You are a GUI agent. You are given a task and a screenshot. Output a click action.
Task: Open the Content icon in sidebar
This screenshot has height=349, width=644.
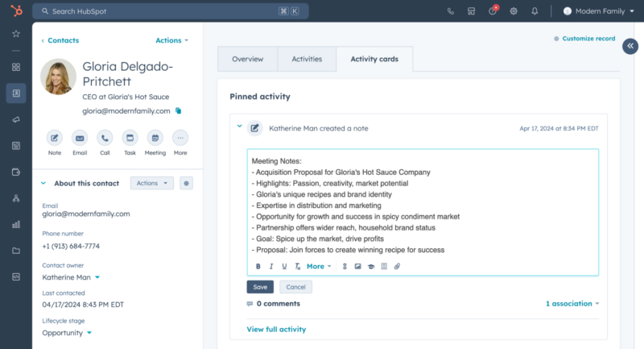click(x=16, y=146)
